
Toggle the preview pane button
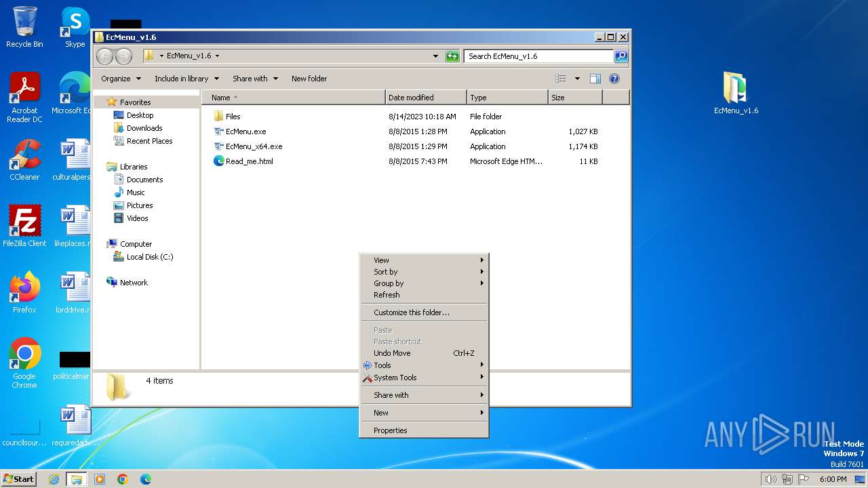pos(595,79)
